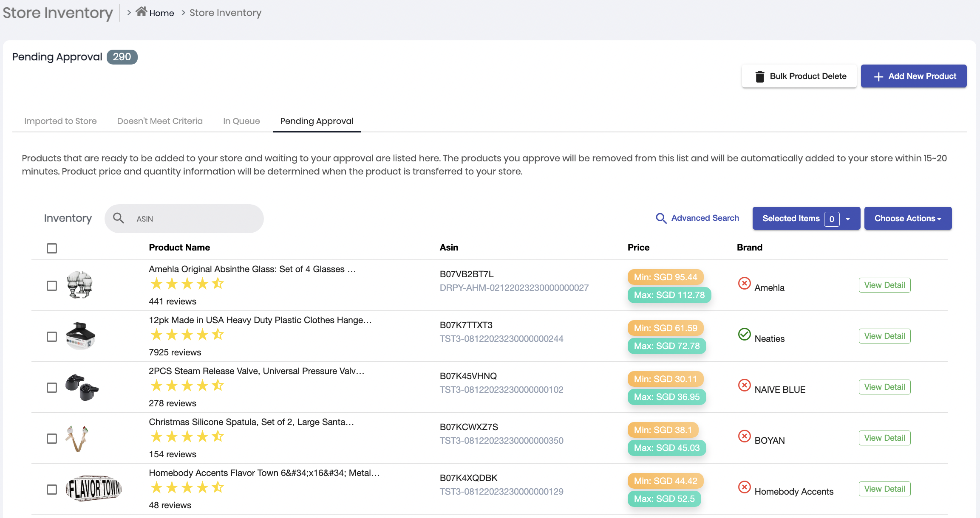The height and width of the screenshot is (518, 980).
Task: Click View Detail for Homebody Accents product
Action: pos(884,489)
